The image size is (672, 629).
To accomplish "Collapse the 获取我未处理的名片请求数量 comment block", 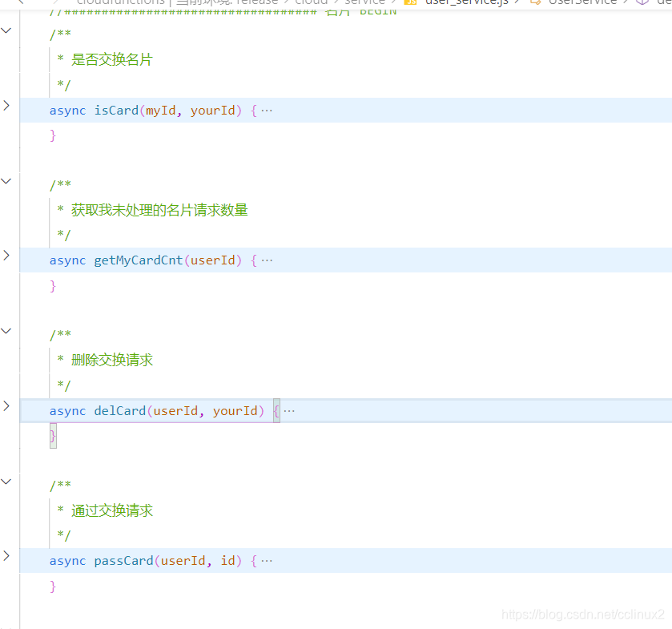I will [x=6, y=181].
